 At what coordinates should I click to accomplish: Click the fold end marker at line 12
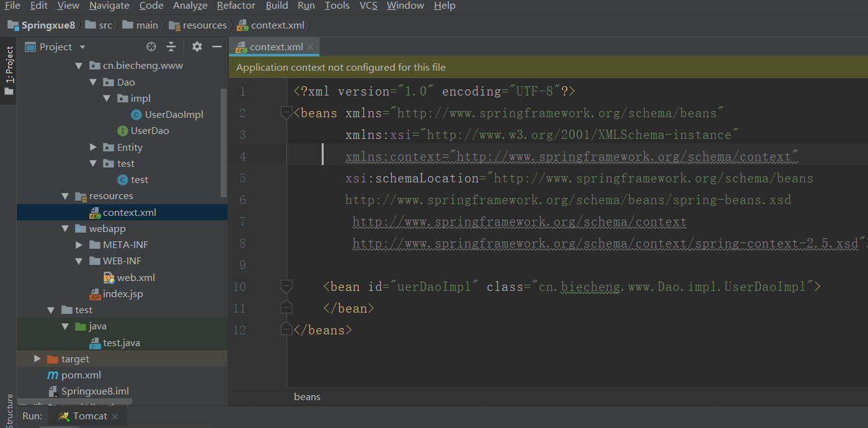[x=286, y=329]
